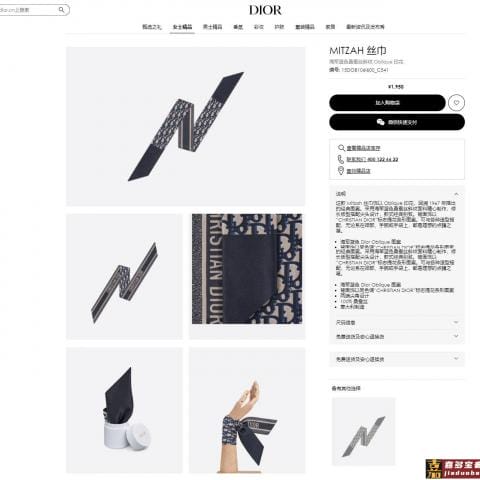The image size is (480, 480).
Task: Open the underlined women's category nav tab
Action: coord(182,27)
